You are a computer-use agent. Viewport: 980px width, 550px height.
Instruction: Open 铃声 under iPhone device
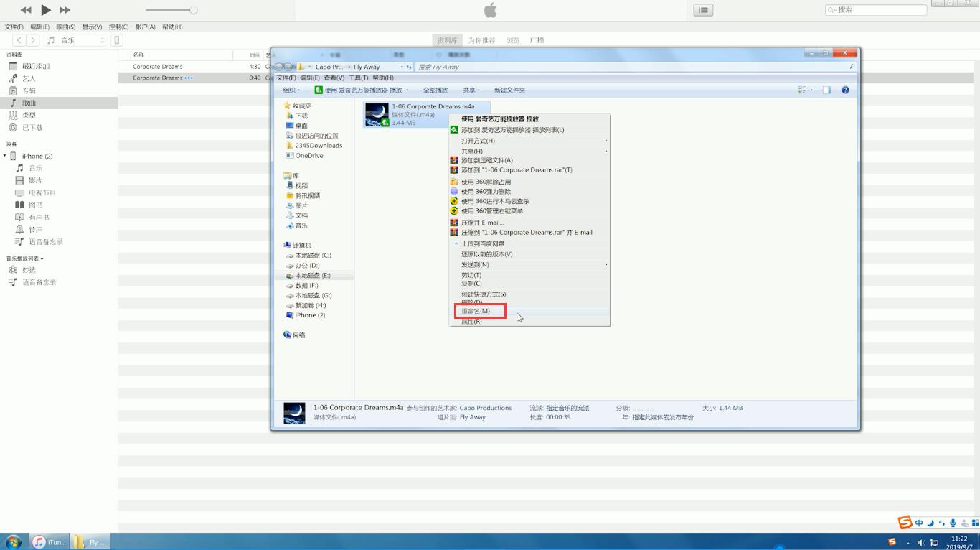point(35,229)
